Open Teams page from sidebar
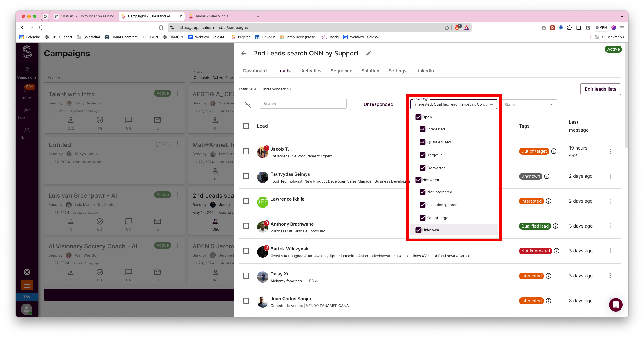Image resolution: width=644 pixels, height=338 pixels. coord(27,133)
